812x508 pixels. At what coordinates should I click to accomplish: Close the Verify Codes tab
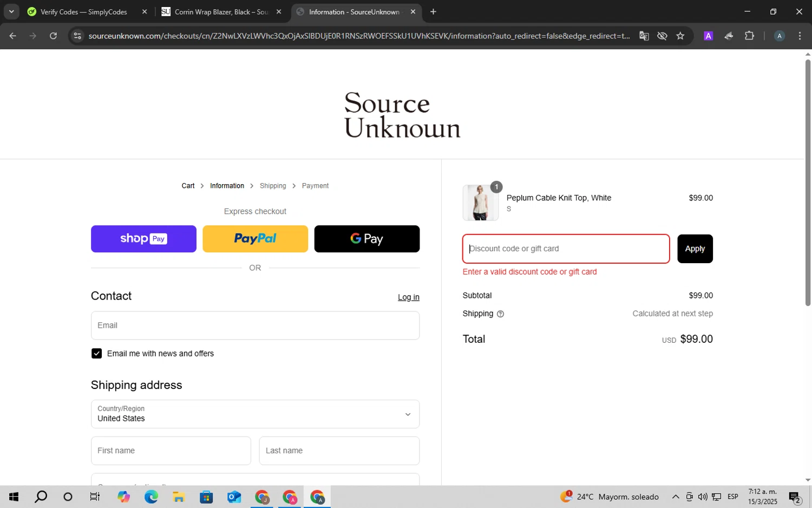[x=145, y=12]
